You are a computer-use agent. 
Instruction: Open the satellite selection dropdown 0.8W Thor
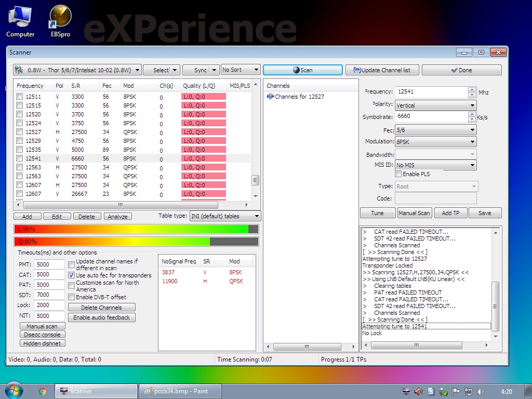pos(77,70)
